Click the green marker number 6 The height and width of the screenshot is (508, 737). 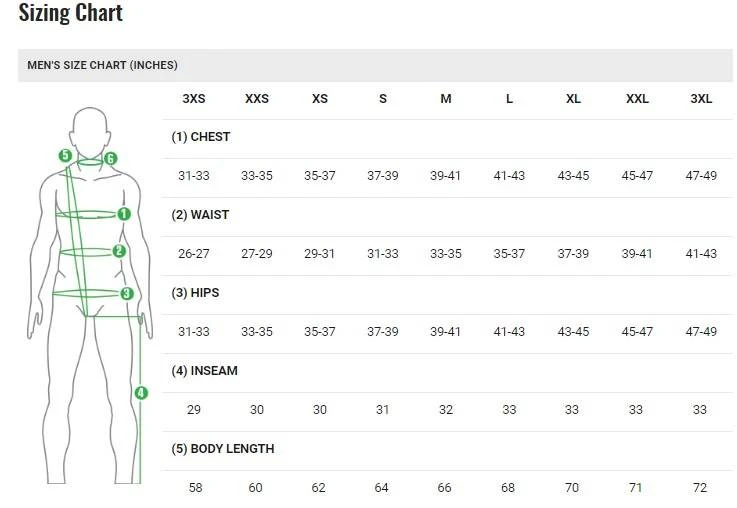point(110,158)
